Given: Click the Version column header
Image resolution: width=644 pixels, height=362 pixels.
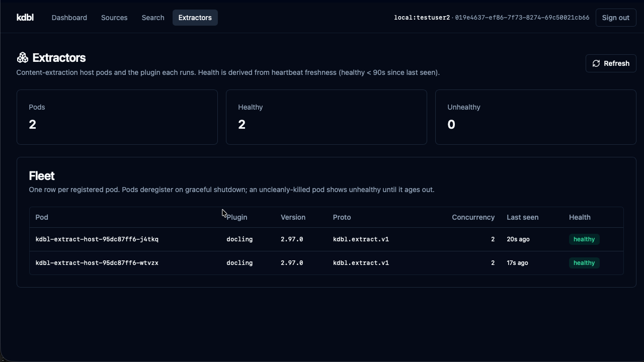Looking at the screenshot, I should 293,217.
